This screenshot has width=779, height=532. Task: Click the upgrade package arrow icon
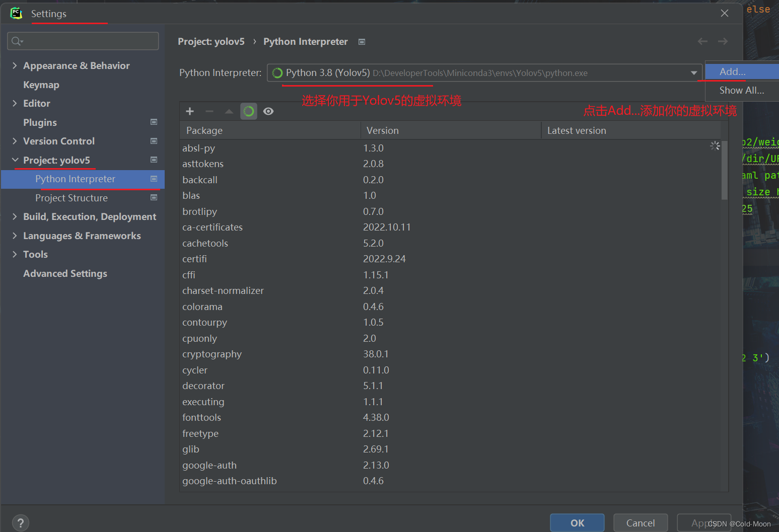[x=229, y=111]
